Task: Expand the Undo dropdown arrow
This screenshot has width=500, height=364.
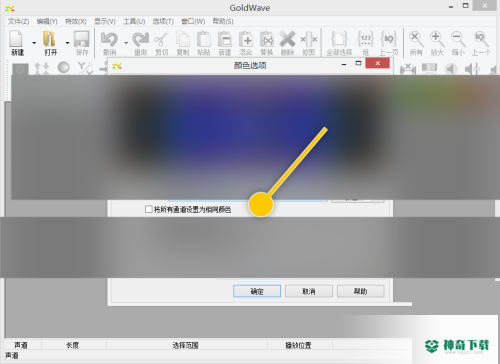Action: 126,43
